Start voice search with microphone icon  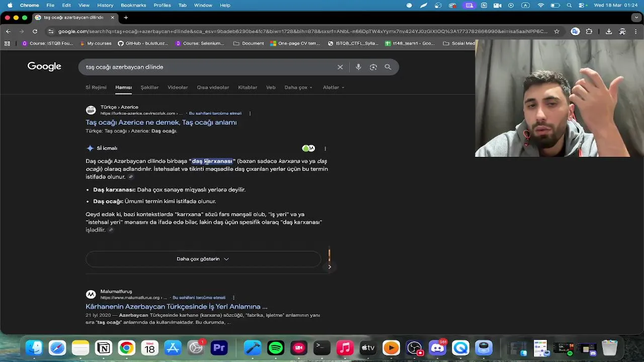tap(358, 67)
